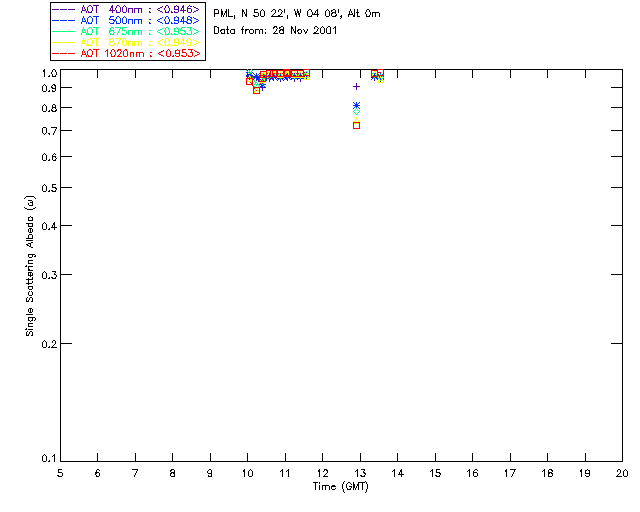640x512 pixels.
Task: Click the x-axis tick label 19
Action: click(x=585, y=474)
